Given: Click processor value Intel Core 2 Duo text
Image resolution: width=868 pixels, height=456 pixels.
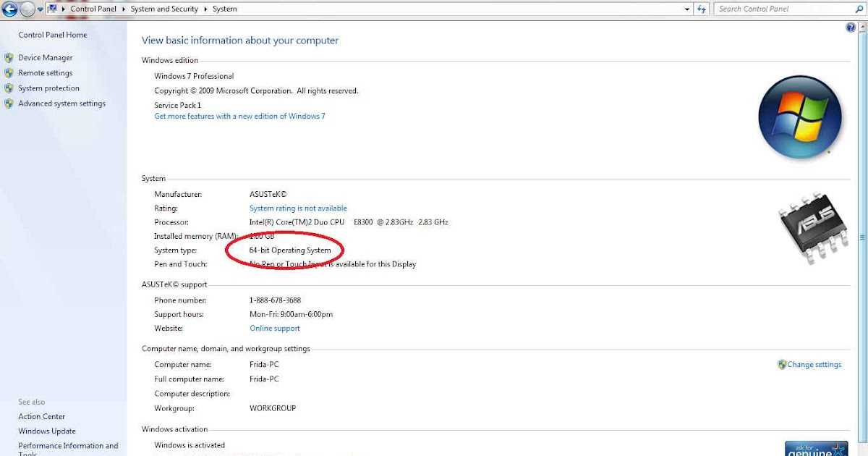Looking at the screenshot, I should (349, 222).
